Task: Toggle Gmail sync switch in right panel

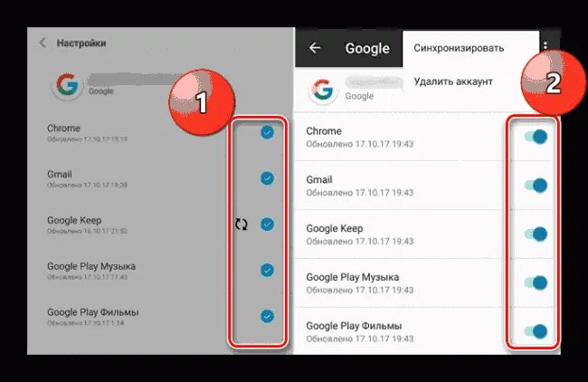Action: click(536, 186)
